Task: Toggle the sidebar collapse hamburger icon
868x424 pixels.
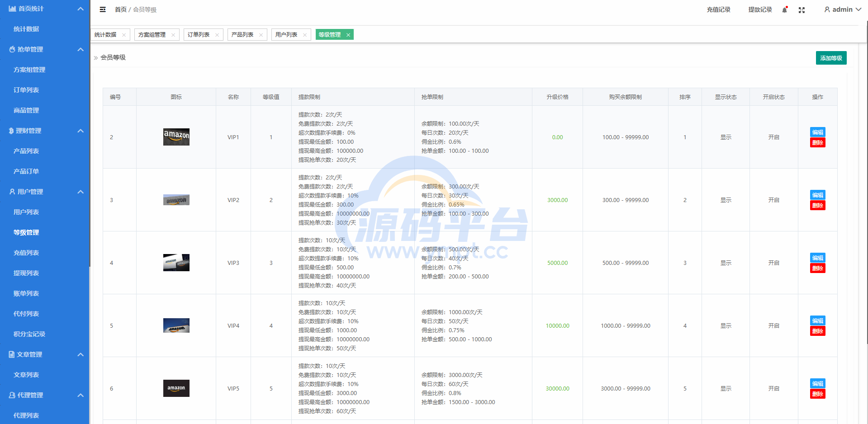Action: tap(103, 9)
